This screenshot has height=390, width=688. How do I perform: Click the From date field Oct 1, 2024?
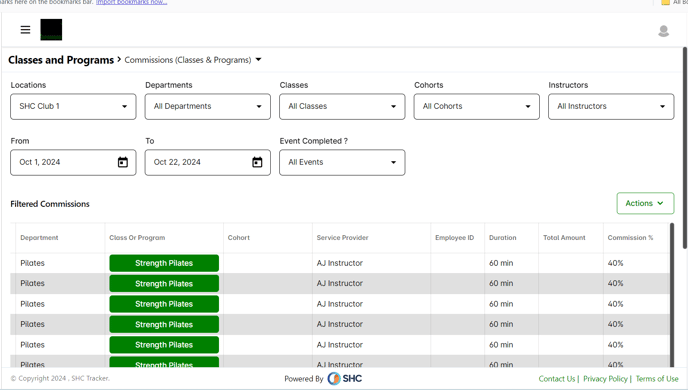tap(73, 162)
